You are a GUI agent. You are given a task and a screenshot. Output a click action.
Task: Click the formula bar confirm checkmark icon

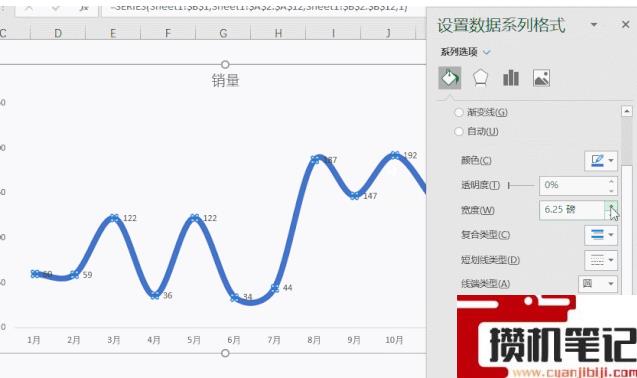pyautogui.click(x=56, y=8)
